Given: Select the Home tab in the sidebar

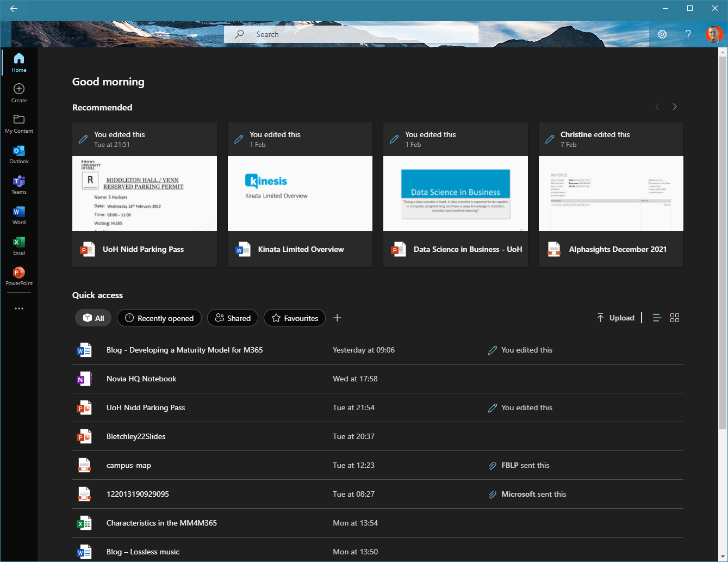Looking at the screenshot, I should click(x=19, y=61).
